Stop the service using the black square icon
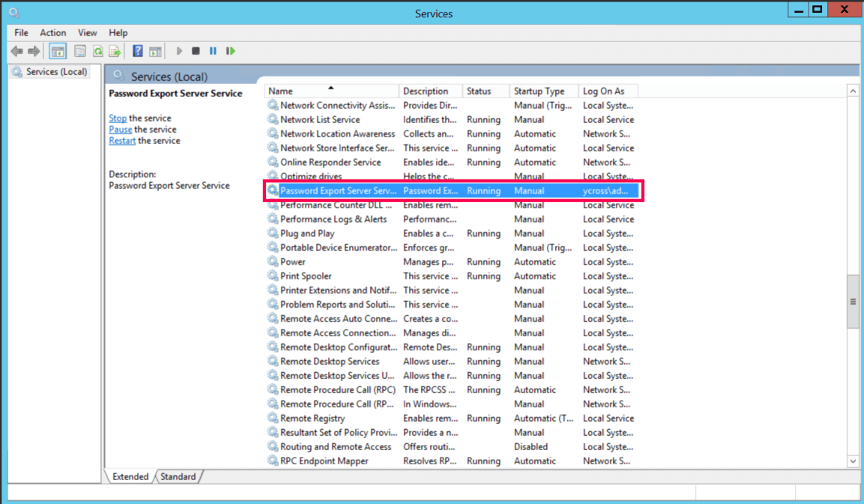 click(196, 50)
